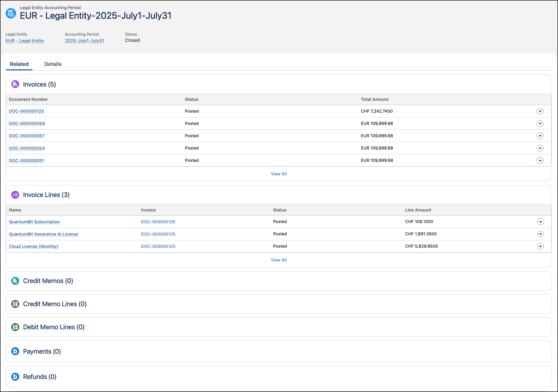
Task: Click the Invoice Lines section icon
Action: tap(15, 195)
